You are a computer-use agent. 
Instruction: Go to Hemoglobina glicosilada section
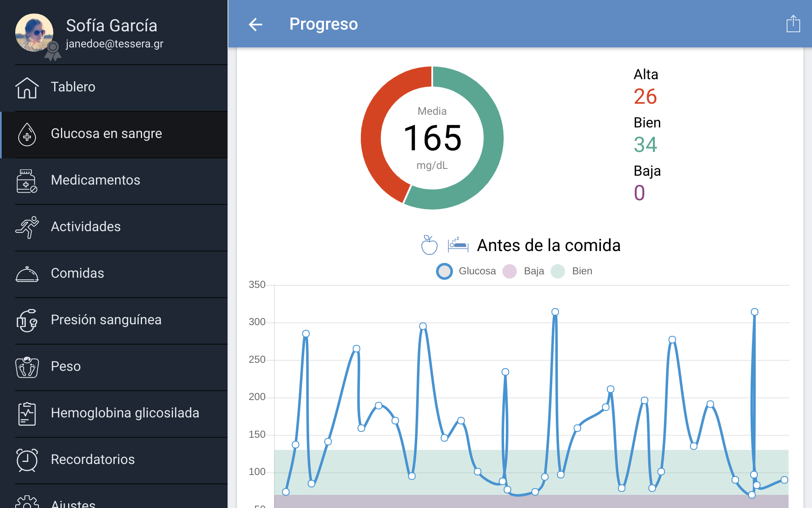pos(125,413)
